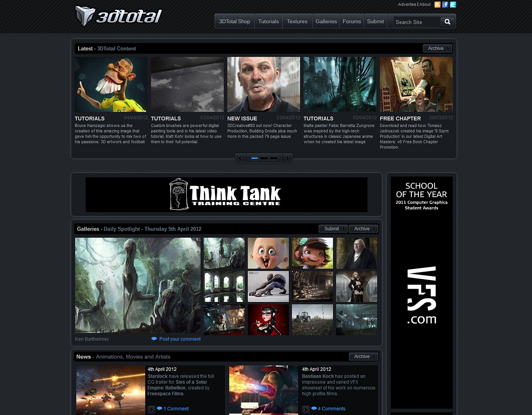Open the baby face gallery thumbnail
The image size is (532, 415).
point(268,253)
